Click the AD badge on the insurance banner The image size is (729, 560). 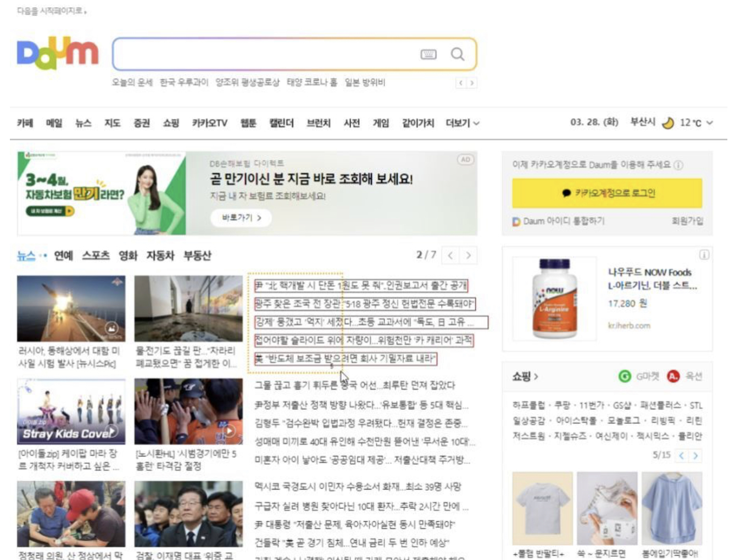point(465,159)
